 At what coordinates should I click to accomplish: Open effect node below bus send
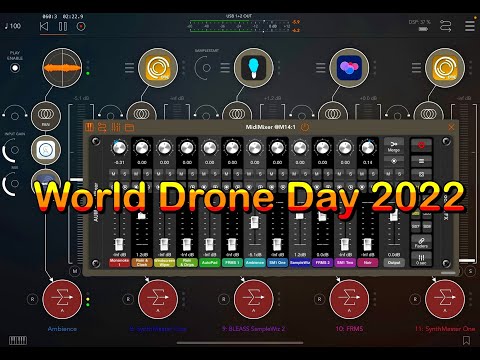point(46,150)
